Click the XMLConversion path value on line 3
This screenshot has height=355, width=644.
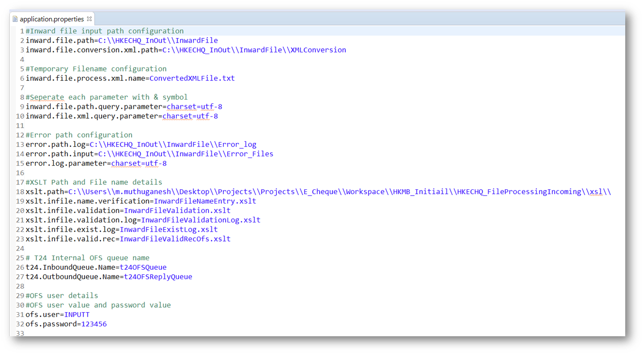[254, 50]
